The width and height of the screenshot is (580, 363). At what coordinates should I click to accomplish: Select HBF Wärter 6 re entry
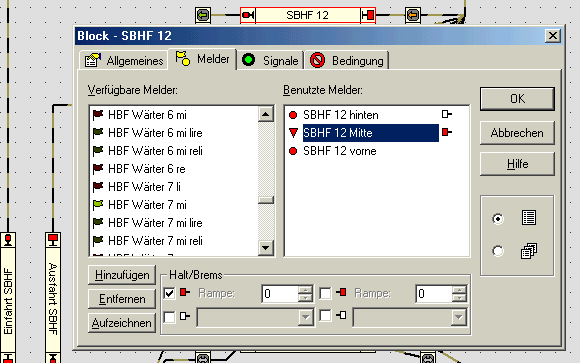[x=146, y=169]
